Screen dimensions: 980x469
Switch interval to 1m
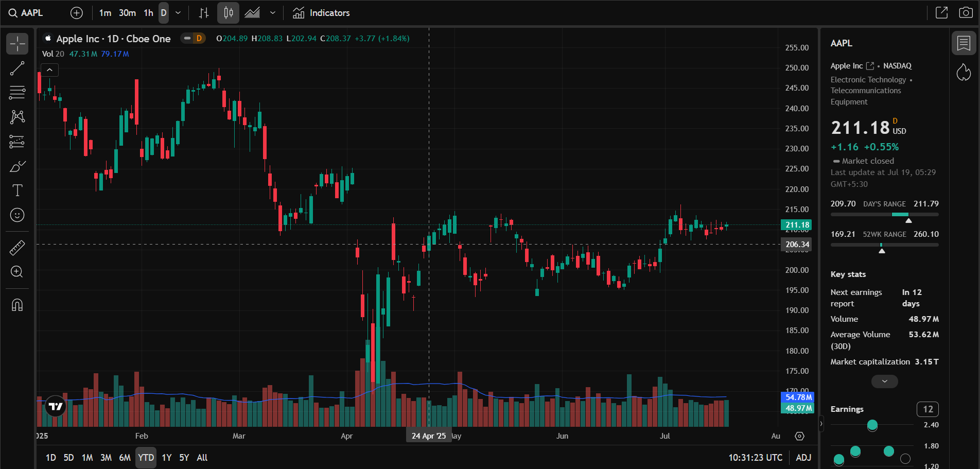(105, 13)
